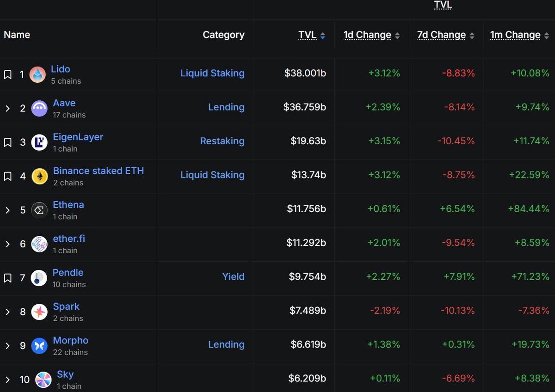Open the Ethena protocol link
This screenshot has width=555, height=392.
68,205
